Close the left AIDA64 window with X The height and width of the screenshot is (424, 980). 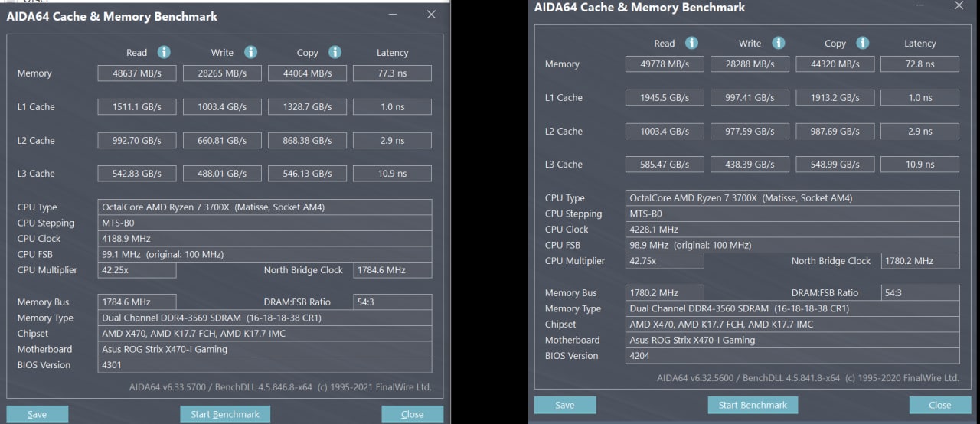(431, 15)
